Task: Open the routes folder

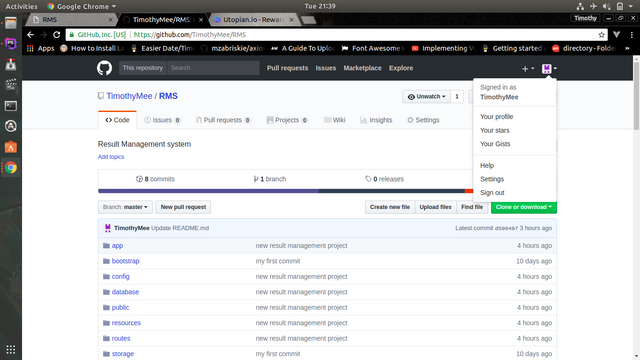Action: pos(121,338)
